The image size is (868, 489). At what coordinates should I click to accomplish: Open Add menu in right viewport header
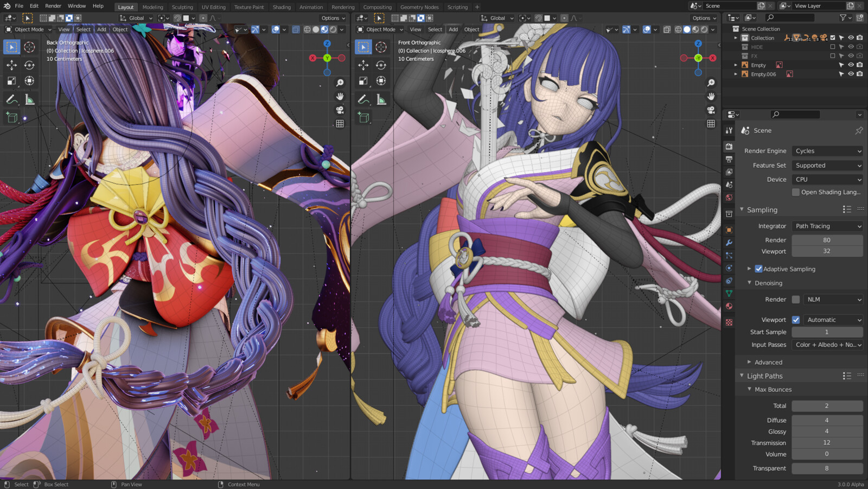click(453, 29)
